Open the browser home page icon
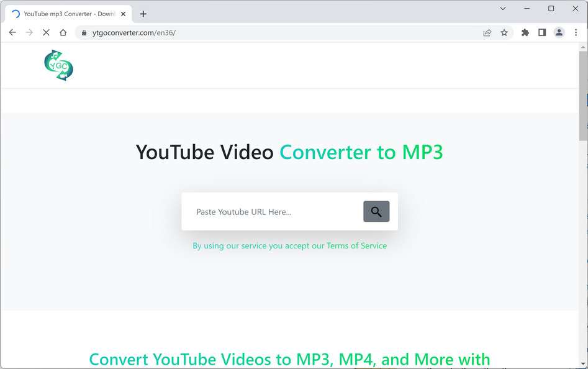The width and height of the screenshot is (588, 369). tap(63, 33)
